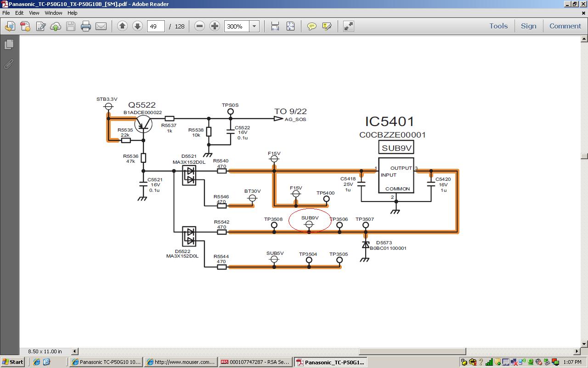Open the Window menu

point(53,13)
